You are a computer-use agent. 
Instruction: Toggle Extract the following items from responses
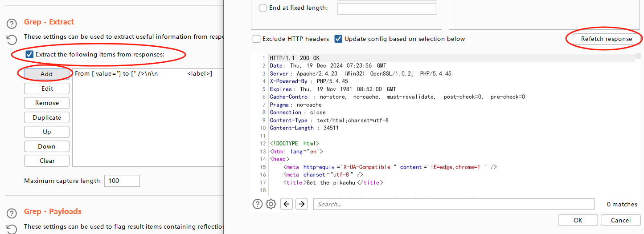tap(29, 54)
